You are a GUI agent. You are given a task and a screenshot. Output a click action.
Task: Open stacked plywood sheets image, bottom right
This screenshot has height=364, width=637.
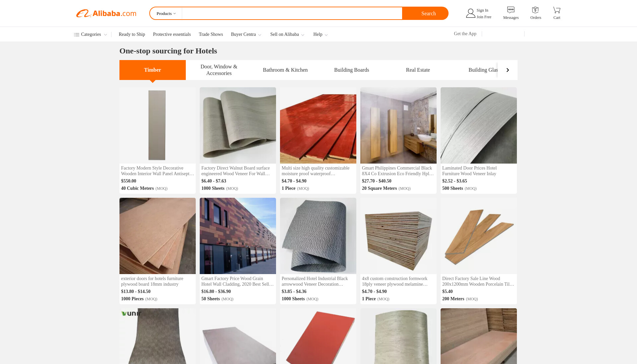point(479,336)
